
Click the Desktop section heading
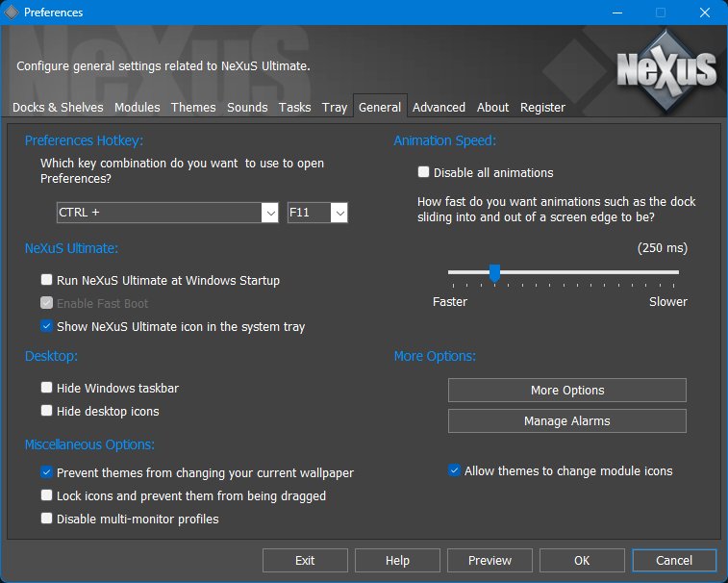pyautogui.click(x=51, y=356)
